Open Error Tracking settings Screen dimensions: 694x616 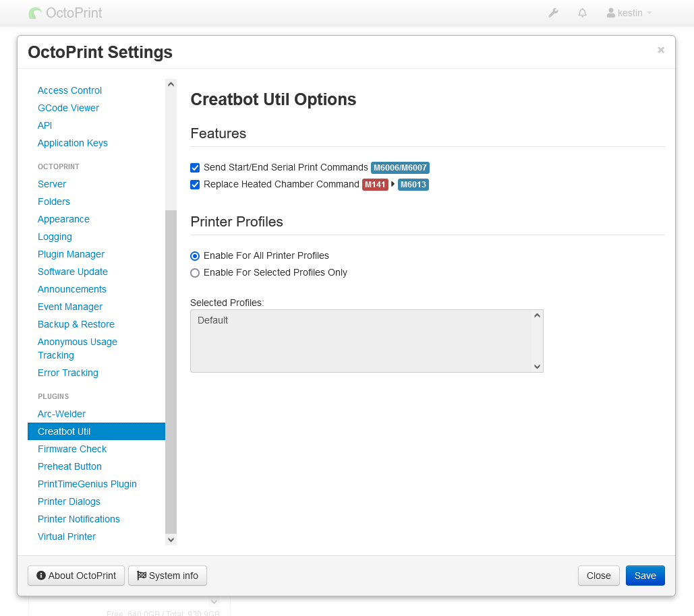pyautogui.click(x=67, y=373)
